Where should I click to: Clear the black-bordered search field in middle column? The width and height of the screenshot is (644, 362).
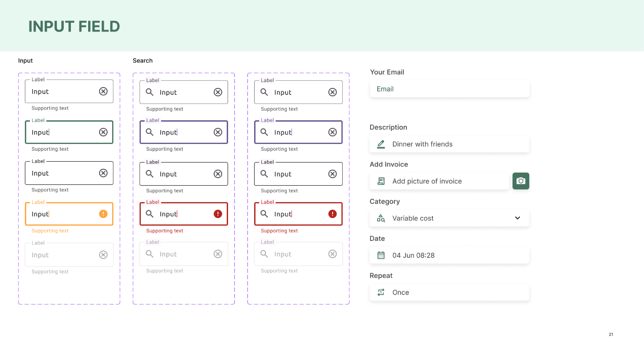point(218,174)
